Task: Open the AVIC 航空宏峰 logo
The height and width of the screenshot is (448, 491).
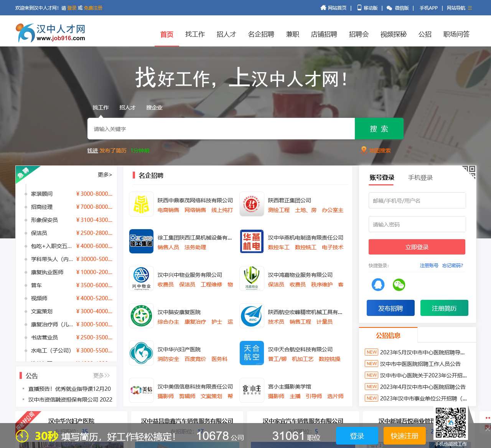Action: 252,316
